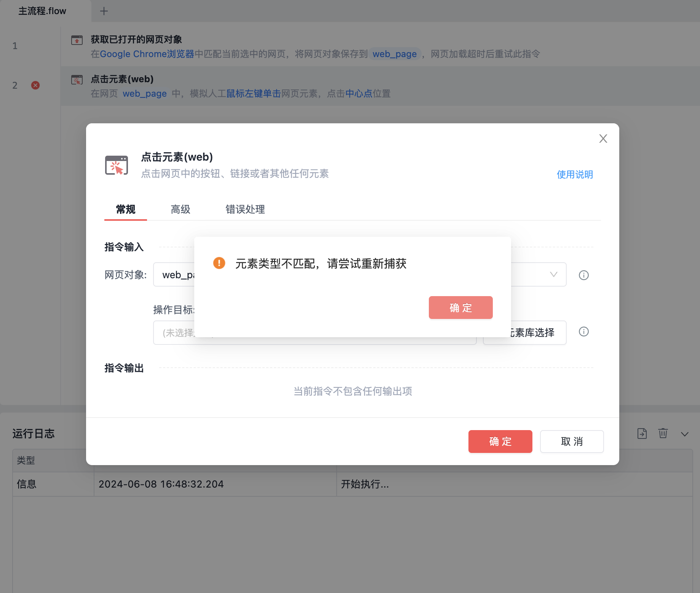Image resolution: width=700 pixels, height=593 pixels.
Task: Click the info icon next to web object field
Action: [584, 275]
